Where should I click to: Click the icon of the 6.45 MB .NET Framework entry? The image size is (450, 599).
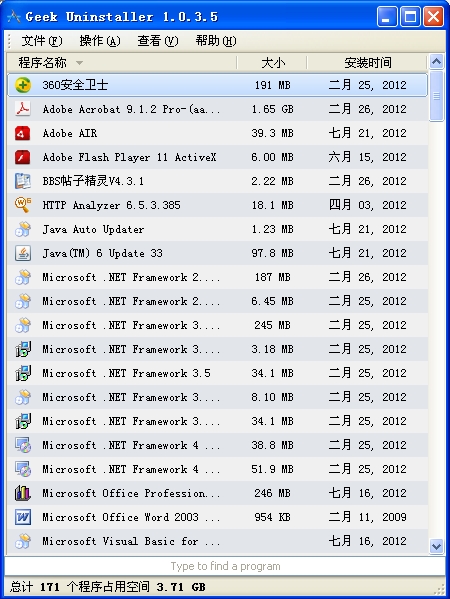(23, 301)
